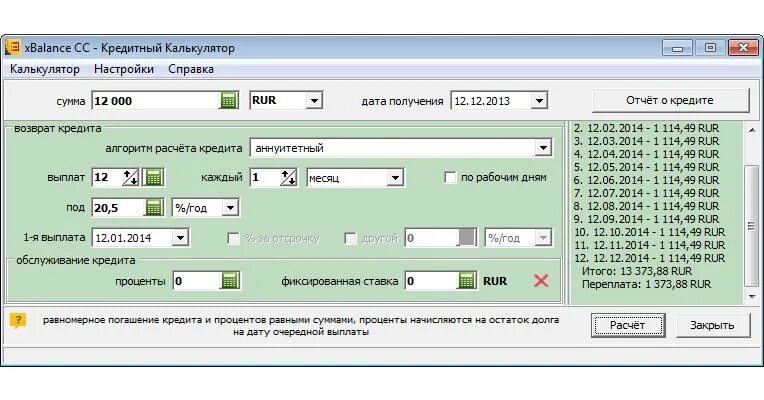Image resolution: width=764 pixels, height=400 pixels.
Task: Click the payment list scroll up arrow
Action: pyautogui.click(x=753, y=131)
